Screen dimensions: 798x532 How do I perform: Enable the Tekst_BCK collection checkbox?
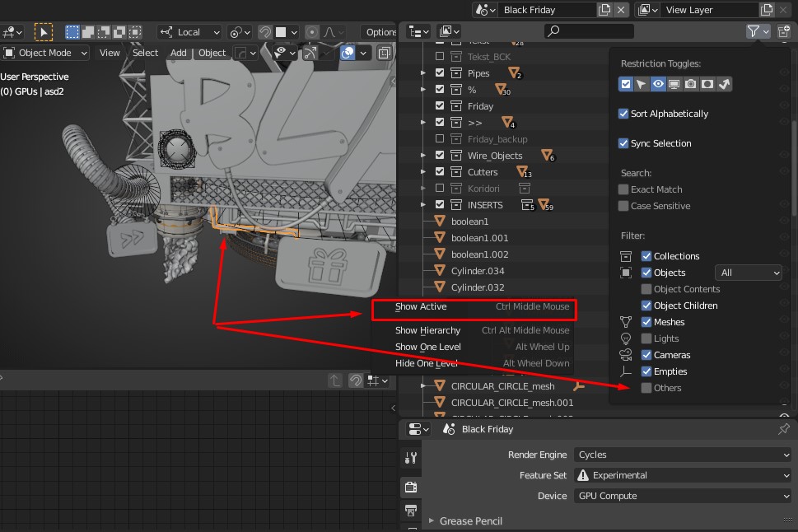[x=440, y=56]
